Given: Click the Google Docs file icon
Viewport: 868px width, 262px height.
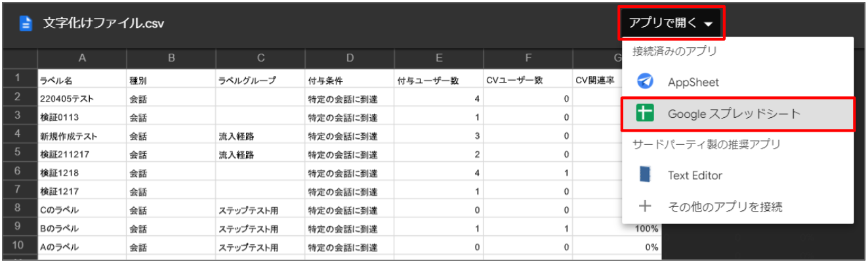Looking at the screenshot, I should point(26,24).
